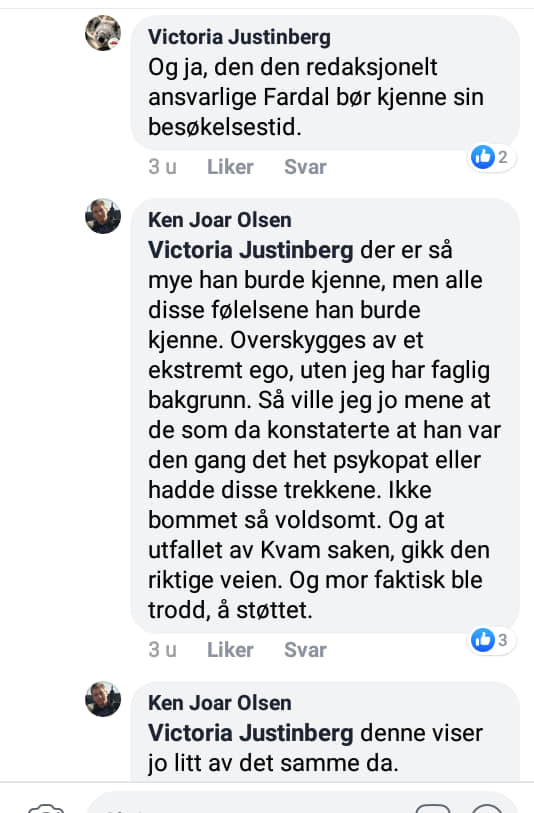The image size is (534, 813).
Task: Tap Victoria Justinberg mention before 'denne viser'
Action: (251, 734)
